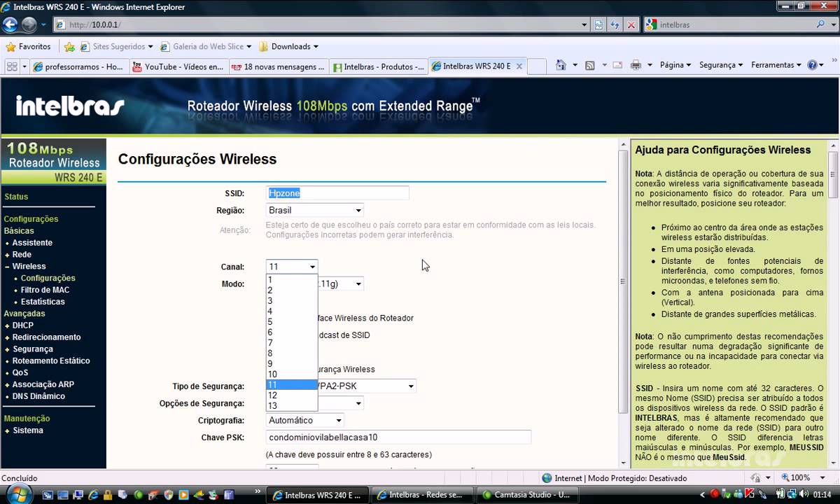Select channel 6 from the list
Image resolution: width=840 pixels, height=504 pixels.
tap(292, 332)
